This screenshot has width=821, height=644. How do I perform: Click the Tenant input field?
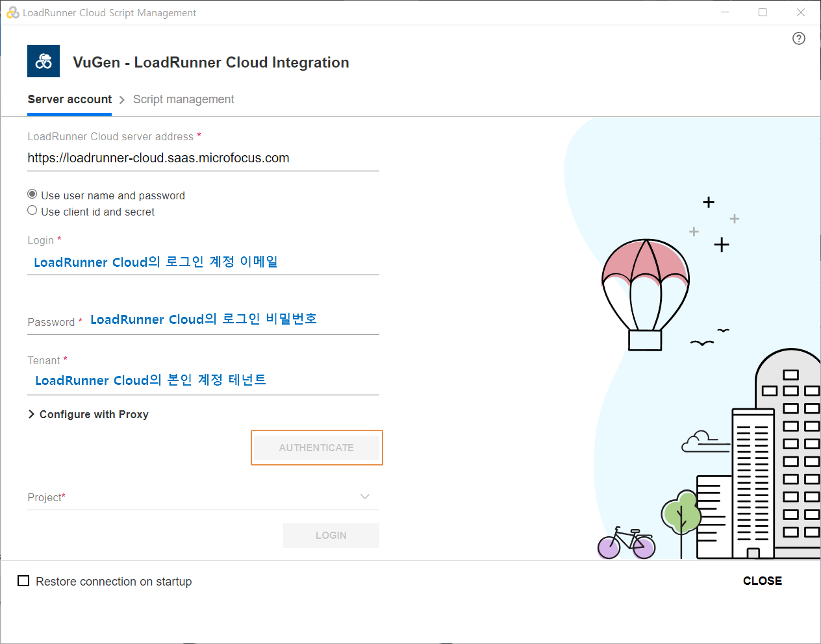pyautogui.click(x=195, y=380)
